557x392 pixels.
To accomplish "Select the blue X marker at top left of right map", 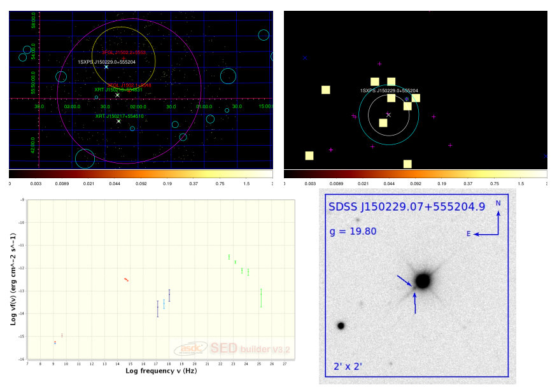I will tap(305, 58).
